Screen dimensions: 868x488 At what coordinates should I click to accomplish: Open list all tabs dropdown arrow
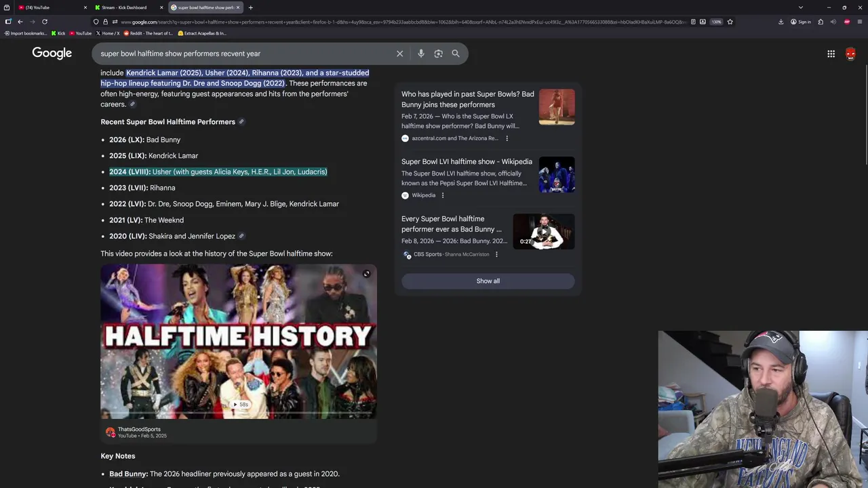tap(801, 7)
